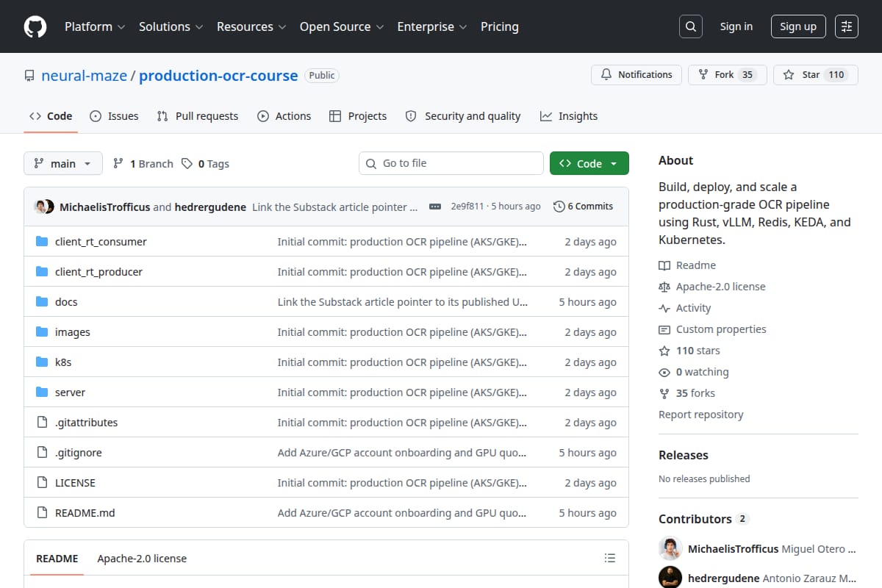Expand the Enterprise menu
The height and width of the screenshot is (588, 882).
[x=432, y=26]
